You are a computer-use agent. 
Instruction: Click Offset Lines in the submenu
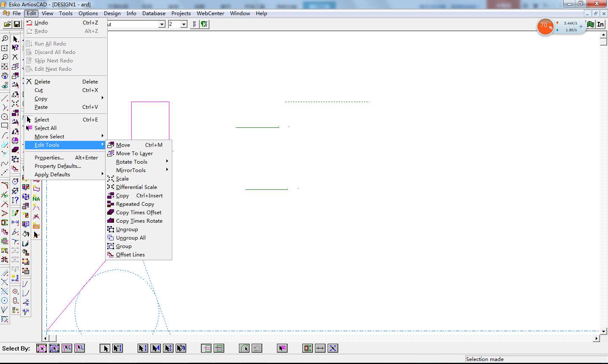[130, 255]
